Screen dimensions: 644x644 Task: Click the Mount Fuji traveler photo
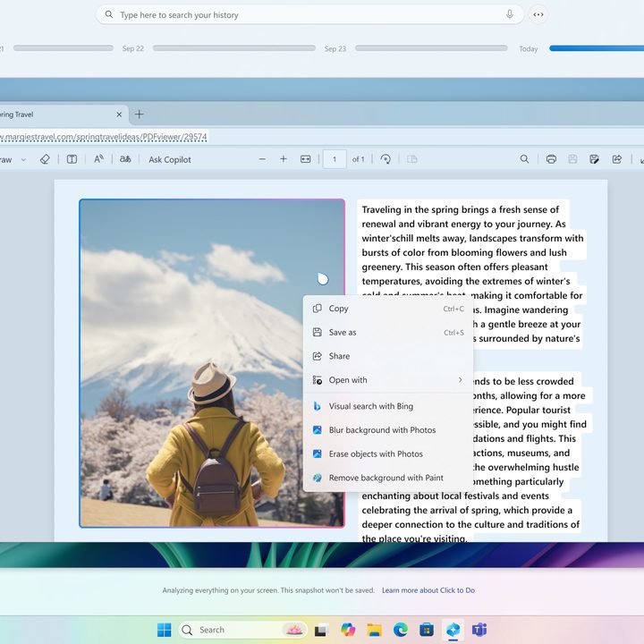tap(212, 363)
